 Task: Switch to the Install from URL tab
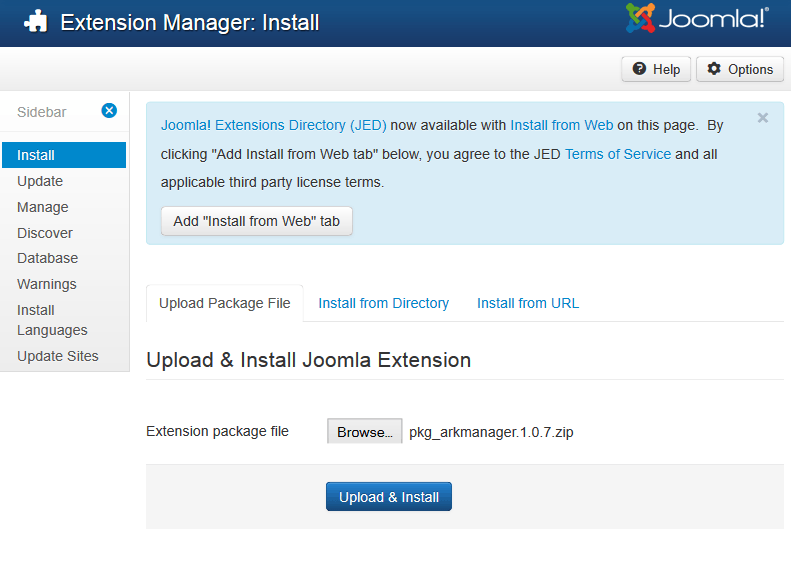pyautogui.click(x=527, y=303)
